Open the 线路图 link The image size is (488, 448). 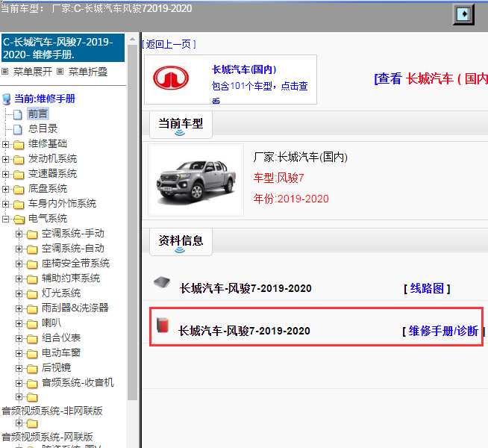(427, 288)
